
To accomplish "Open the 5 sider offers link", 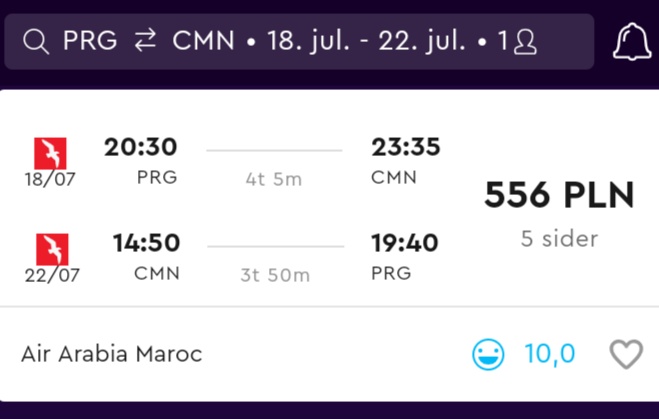I will click(x=559, y=239).
